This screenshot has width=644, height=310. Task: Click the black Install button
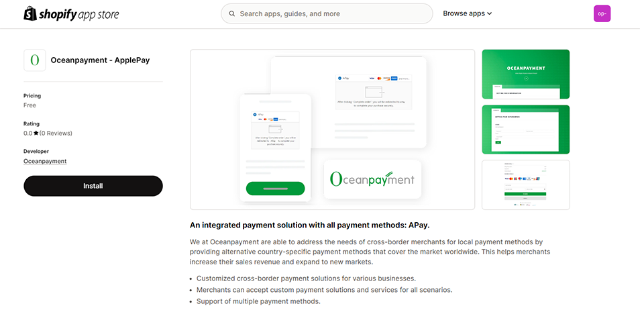click(93, 186)
